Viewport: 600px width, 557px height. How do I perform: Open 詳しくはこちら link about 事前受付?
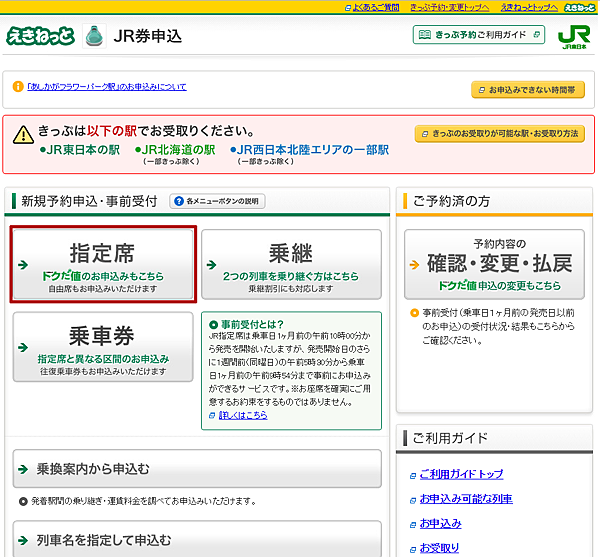(x=243, y=415)
